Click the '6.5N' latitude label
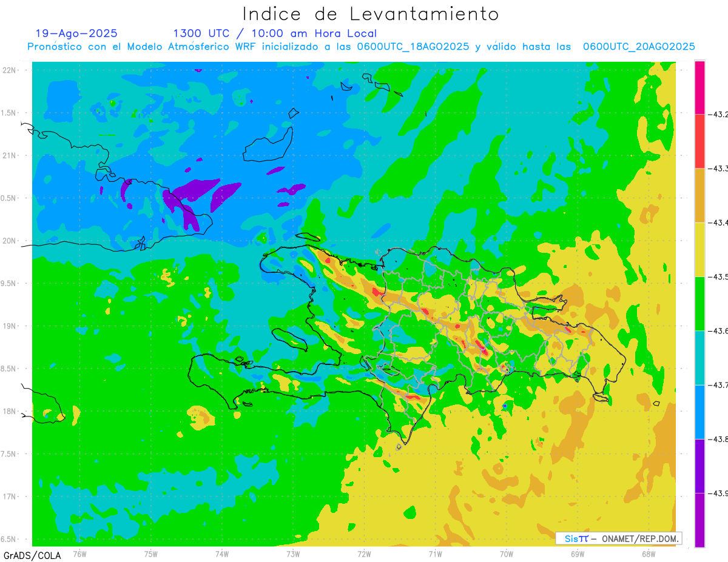Image resolution: width=728 pixels, height=562 pixels. pyautogui.click(x=8, y=540)
